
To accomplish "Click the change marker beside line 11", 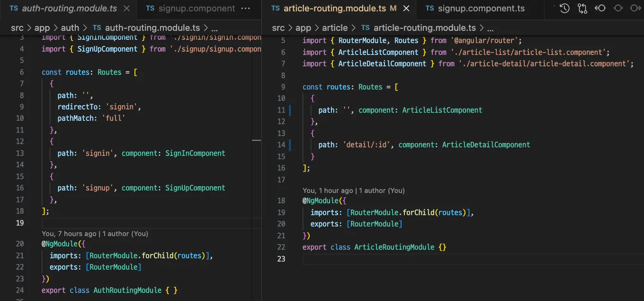I will [290, 110].
